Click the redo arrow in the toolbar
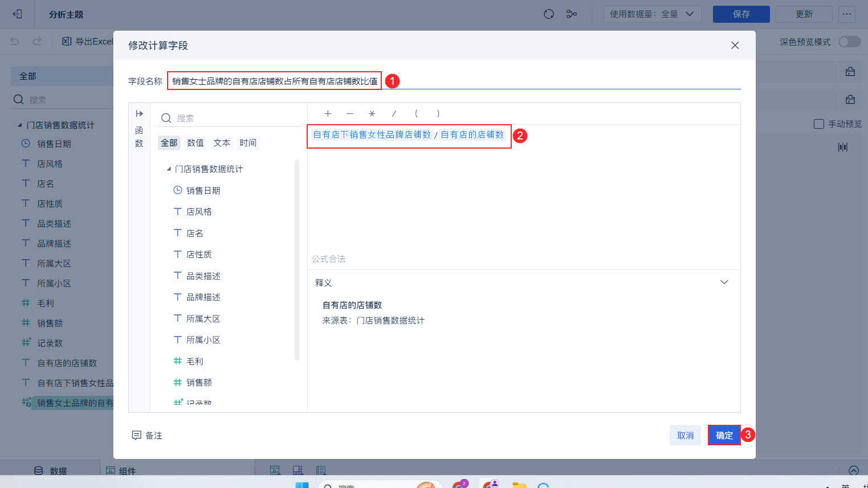The height and width of the screenshot is (488, 868). pos(37,42)
